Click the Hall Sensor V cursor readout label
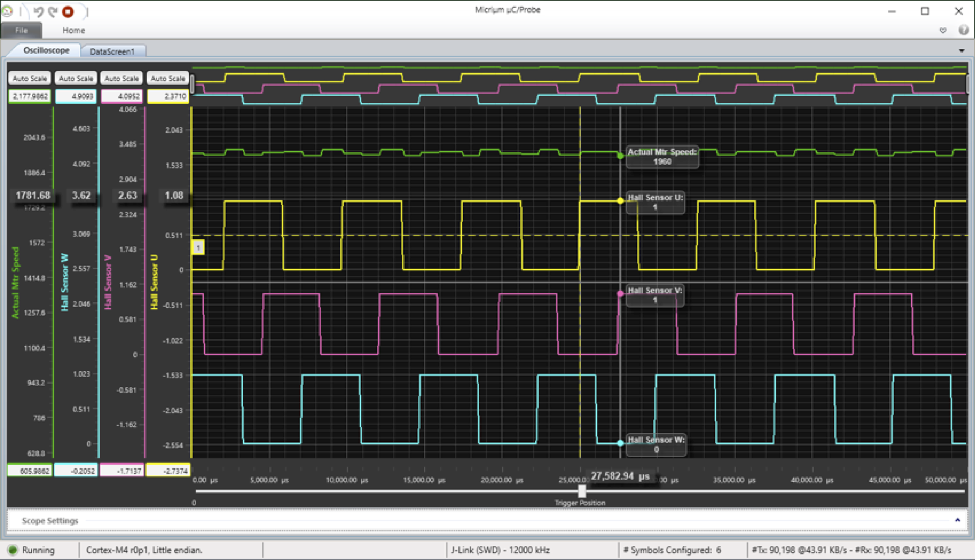975x560 pixels. 655,295
